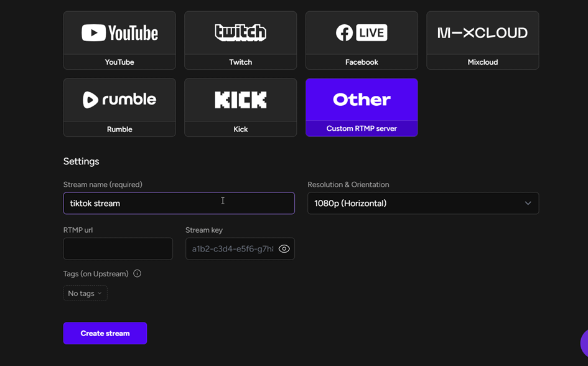
Task: Edit the tiktok stream name field
Action: click(x=179, y=203)
